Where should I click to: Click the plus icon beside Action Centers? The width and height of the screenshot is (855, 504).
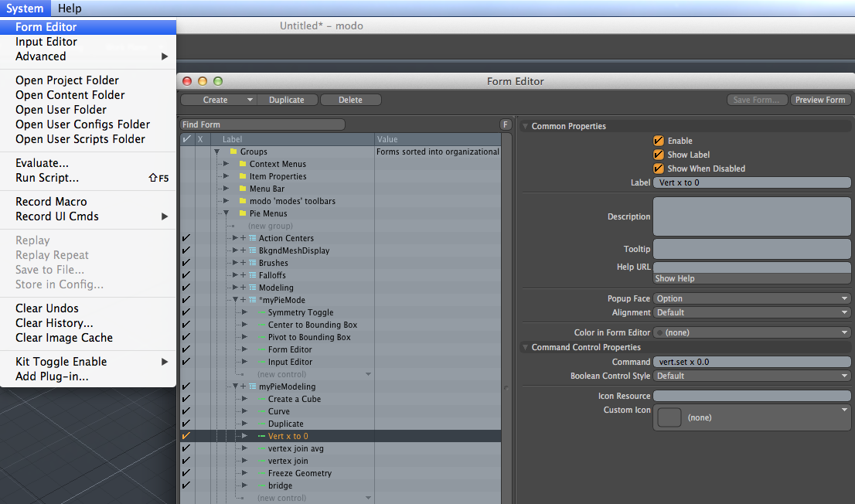tap(244, 238)
